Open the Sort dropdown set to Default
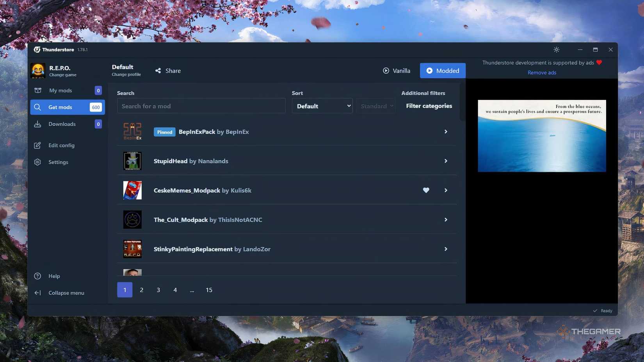Image resolution: width=644 pixels, height=362 pixels. [x=322, y=106]
